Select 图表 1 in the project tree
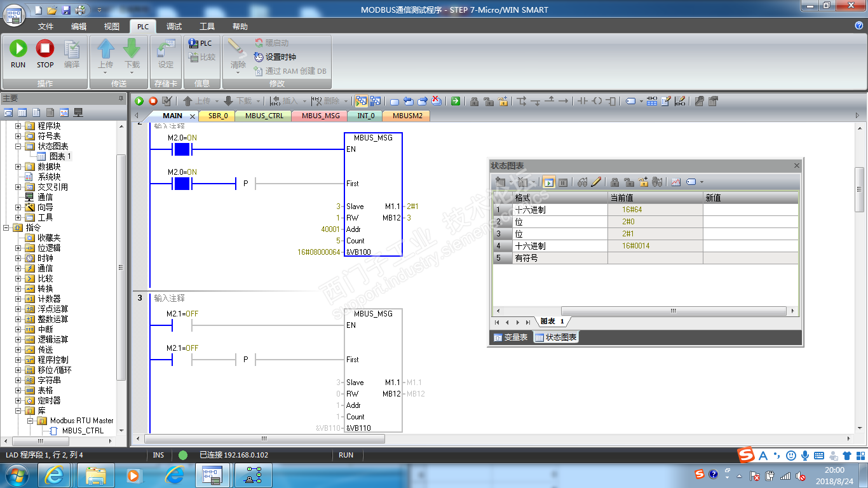Viewport: 868px width, 488px height. [60, 156]
